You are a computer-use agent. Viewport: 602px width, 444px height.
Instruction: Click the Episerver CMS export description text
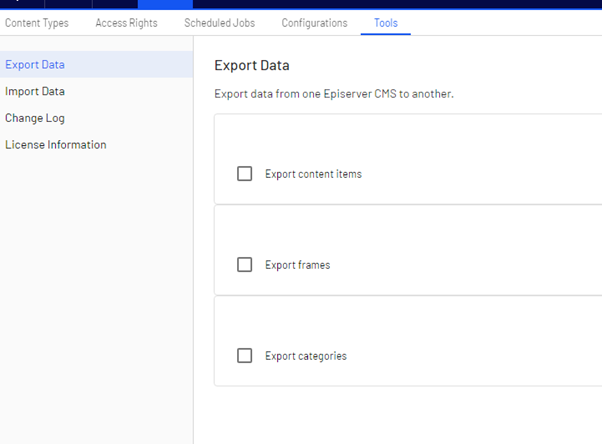coord(334,94)
